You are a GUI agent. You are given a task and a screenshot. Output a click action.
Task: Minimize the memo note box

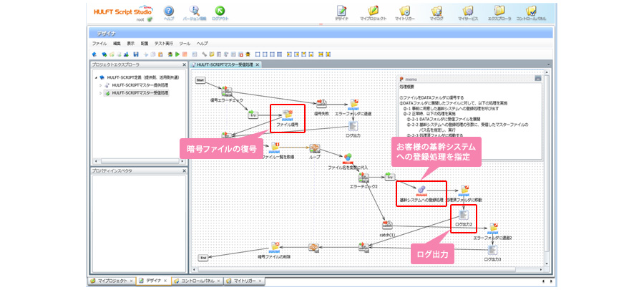tap(537, 78)
